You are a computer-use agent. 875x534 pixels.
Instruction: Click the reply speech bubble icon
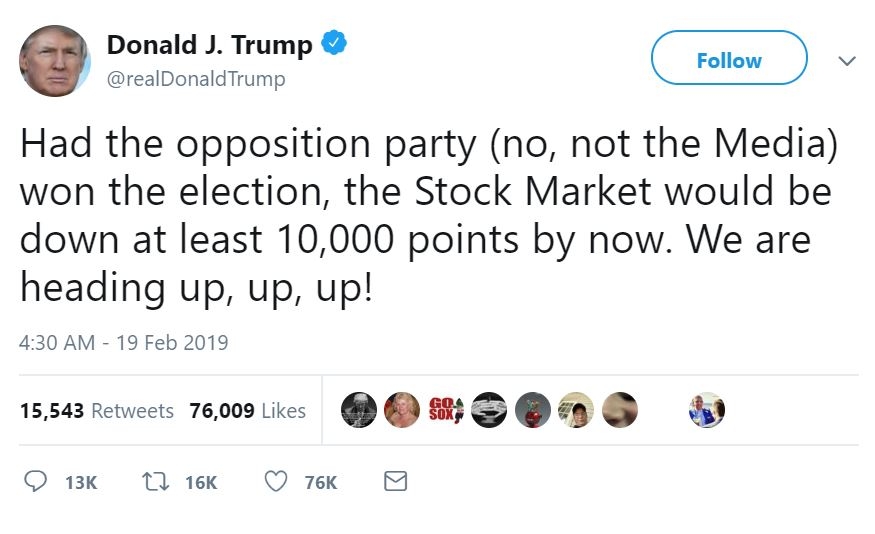pyautogui.click(x=35, y=482)
